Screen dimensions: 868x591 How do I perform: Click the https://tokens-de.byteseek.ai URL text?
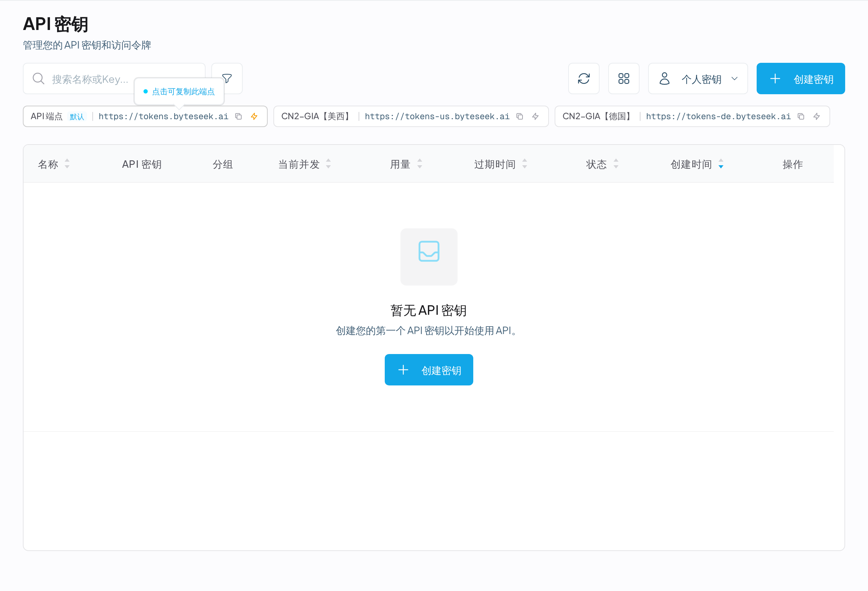(718, 117)
